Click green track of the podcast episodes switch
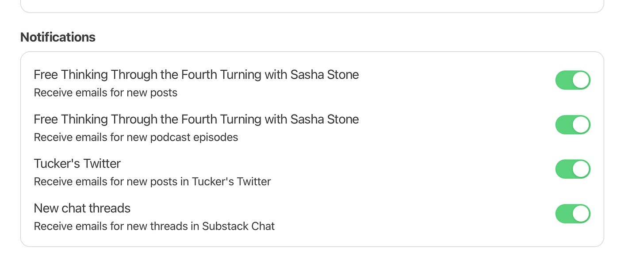Screen dimensions: 644x261 click(563, 125)
